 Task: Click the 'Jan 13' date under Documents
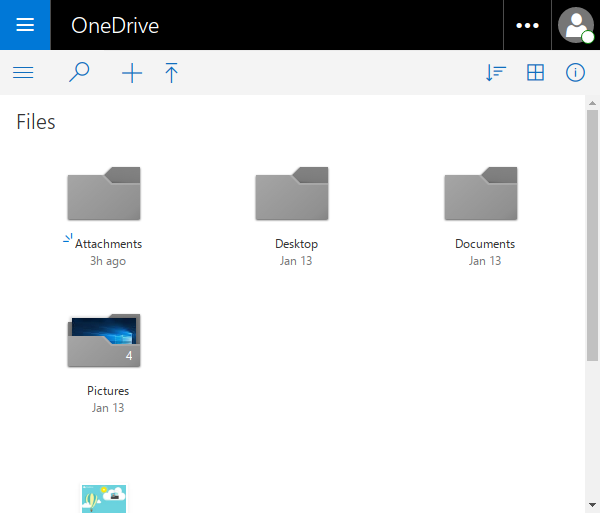click(x=485, y=261)
